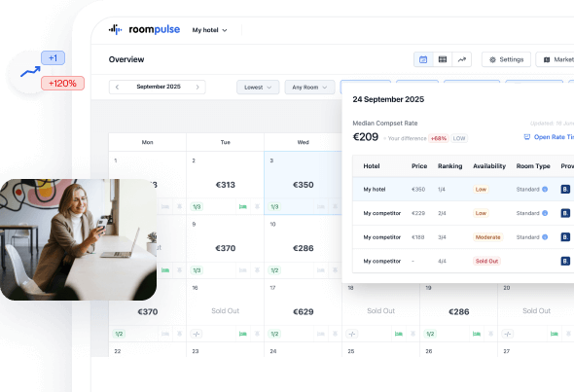This screenshot has height=392, width=574.
Task: Click the roompulse logo
Action: [144, 29]
